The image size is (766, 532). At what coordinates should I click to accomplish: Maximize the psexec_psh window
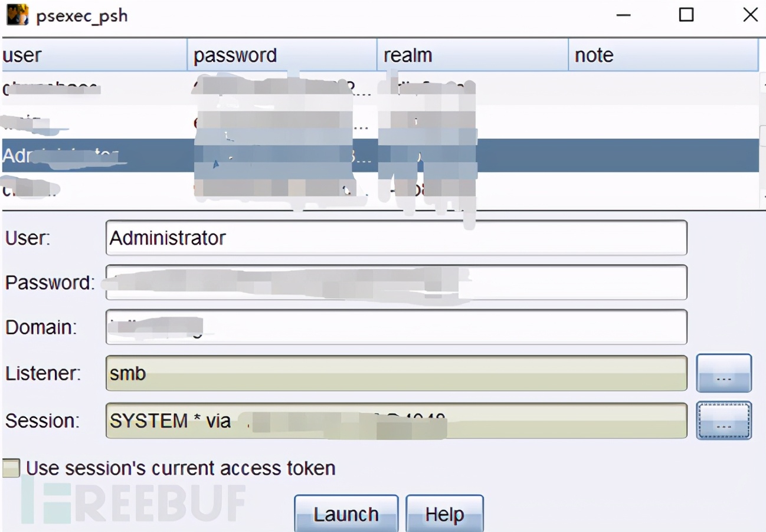[686, 15]
